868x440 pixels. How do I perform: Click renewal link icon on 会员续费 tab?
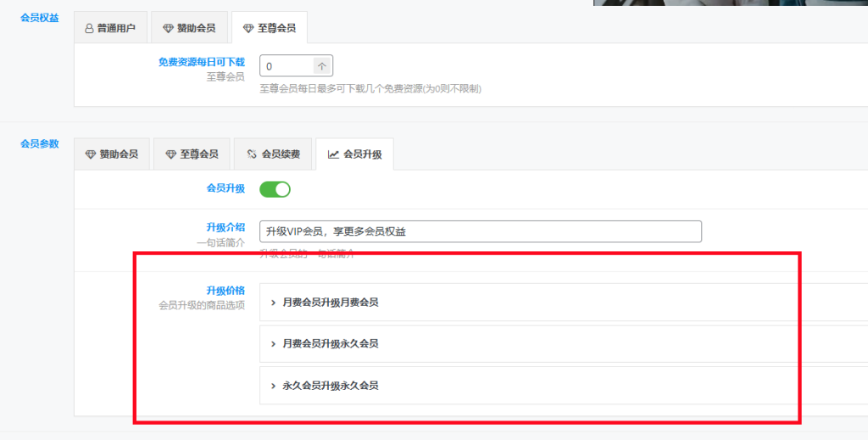click(x=252, y=154)
